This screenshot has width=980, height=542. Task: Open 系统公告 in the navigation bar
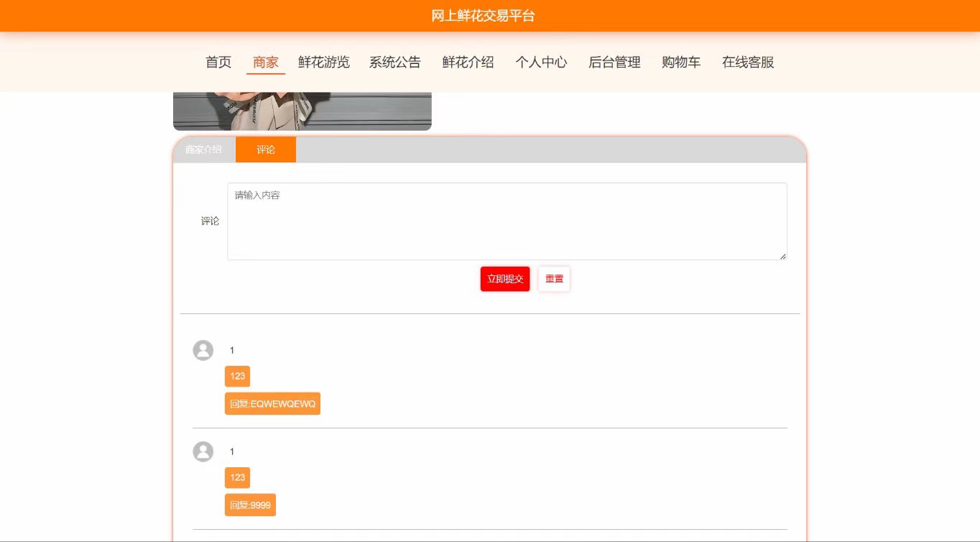pyautogui.click(x=395, y=63)
